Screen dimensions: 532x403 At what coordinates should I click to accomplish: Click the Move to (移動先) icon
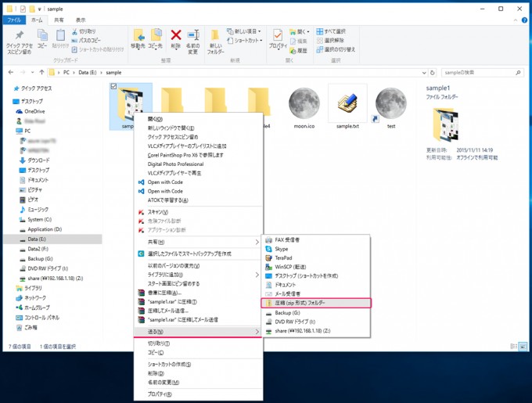(138, 35)
